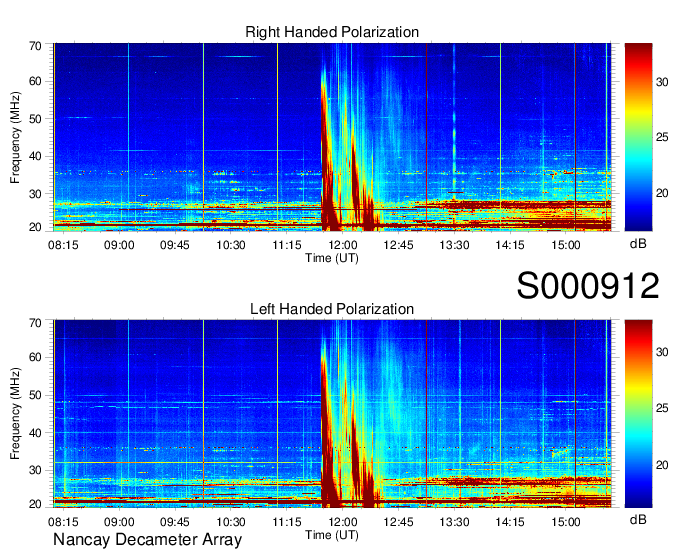Click "Time (UT)" label under Right Handed plot

click(x=332, y=258)
